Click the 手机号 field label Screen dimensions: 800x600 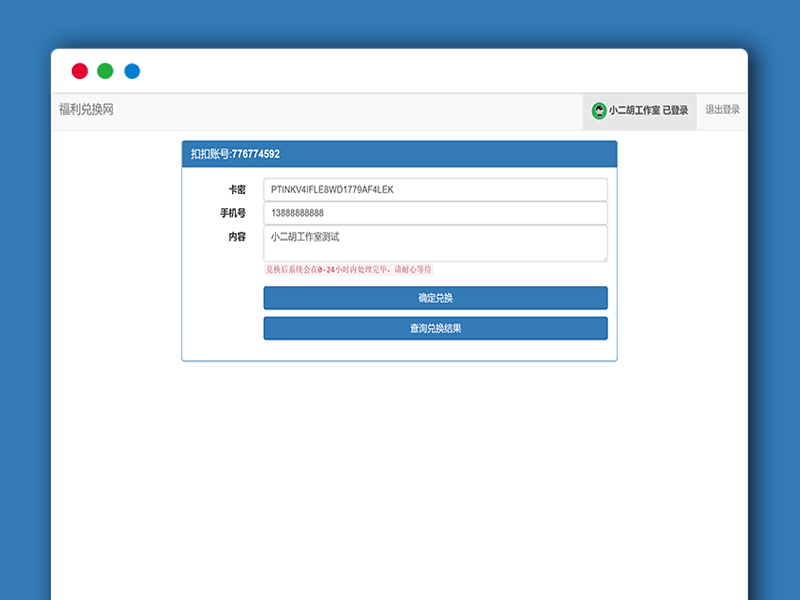click(233, 213)
